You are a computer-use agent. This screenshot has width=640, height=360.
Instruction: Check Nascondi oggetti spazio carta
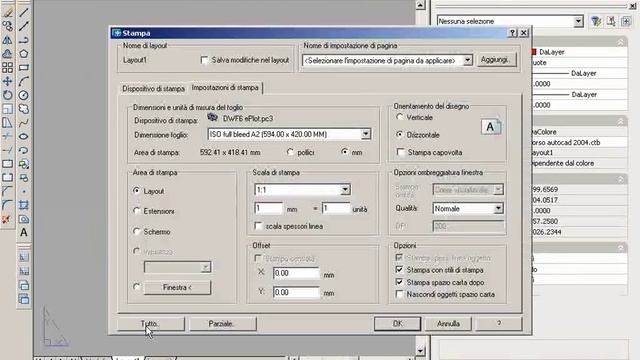(399, 294)
